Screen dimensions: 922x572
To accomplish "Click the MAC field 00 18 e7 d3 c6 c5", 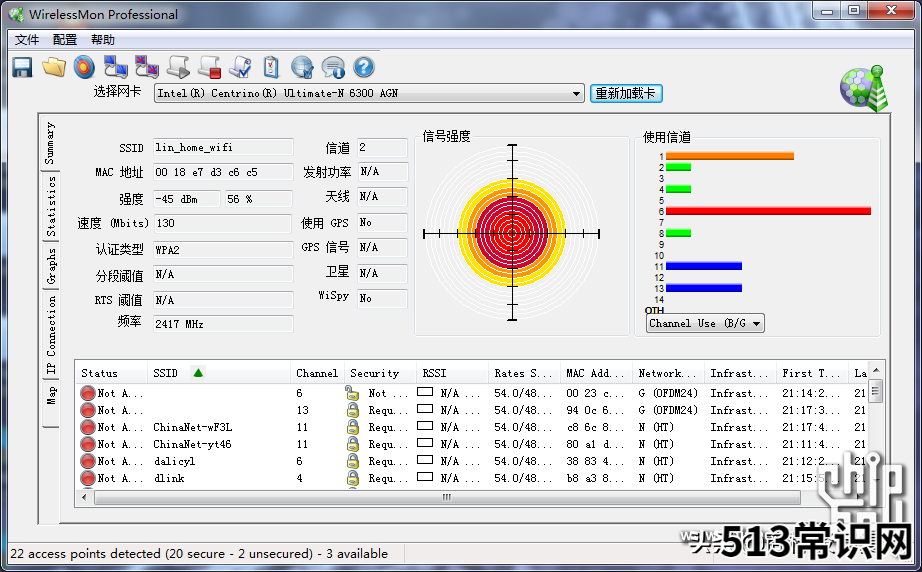I will 223,172.
